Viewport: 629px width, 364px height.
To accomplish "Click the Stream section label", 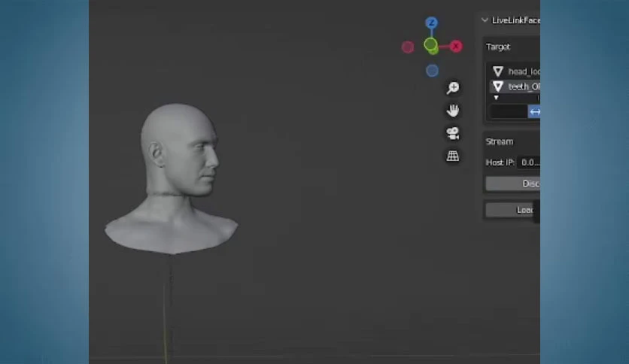I will point(500,141).
